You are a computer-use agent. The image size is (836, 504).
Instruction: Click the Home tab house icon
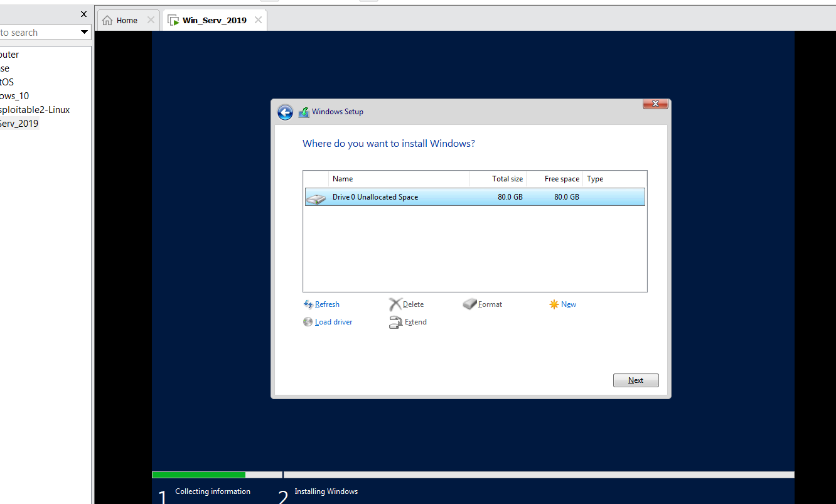point(107,20)
